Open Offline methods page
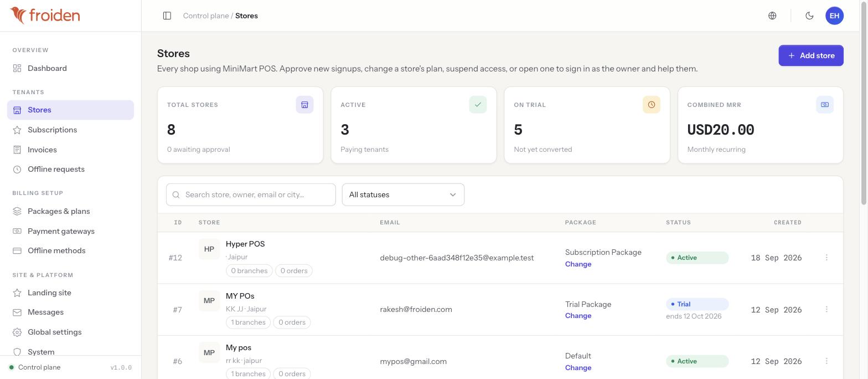This screenshot has width=868, height=379. 70,250
